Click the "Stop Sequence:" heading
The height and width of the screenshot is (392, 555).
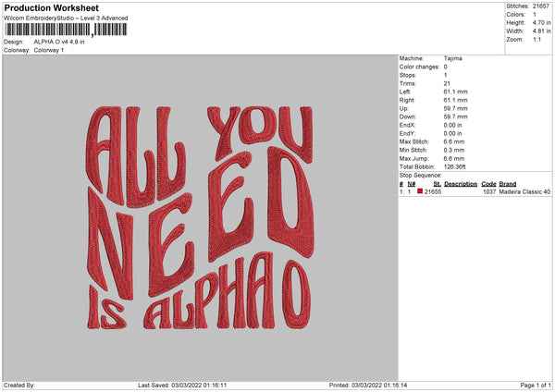421,176
